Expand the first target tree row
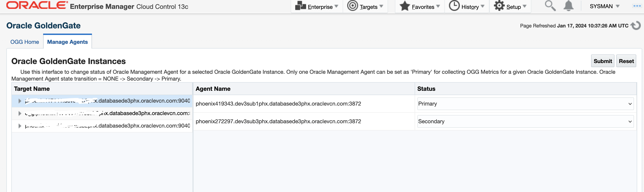Viewport: 644px width, 192px height. coord(20,101)
